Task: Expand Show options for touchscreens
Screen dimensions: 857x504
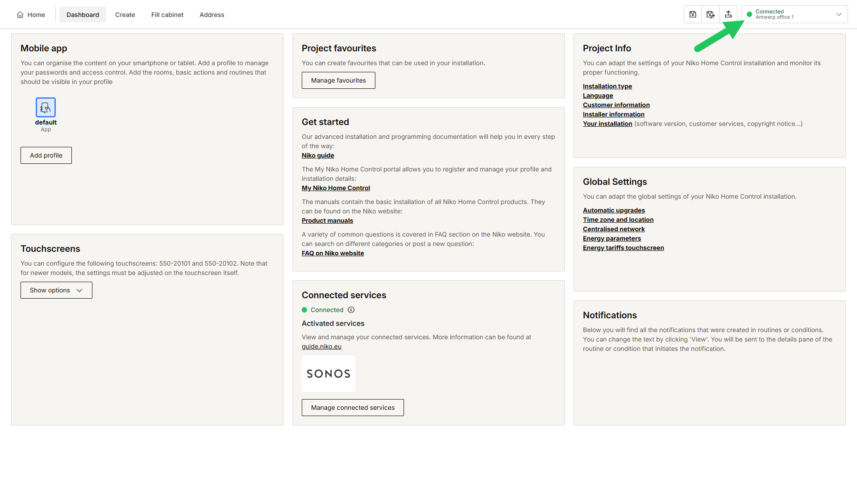Action: coord(56,290)
